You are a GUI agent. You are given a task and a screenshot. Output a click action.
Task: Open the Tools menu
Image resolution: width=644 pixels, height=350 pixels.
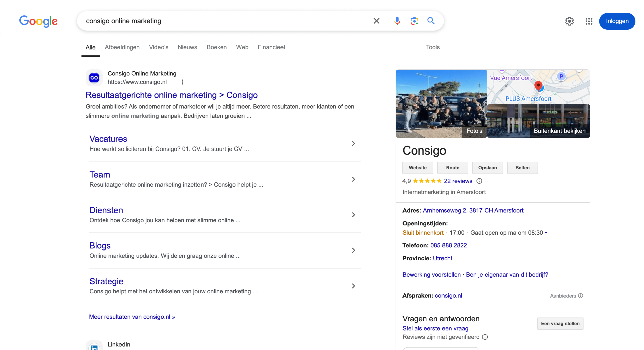point(433,47)
